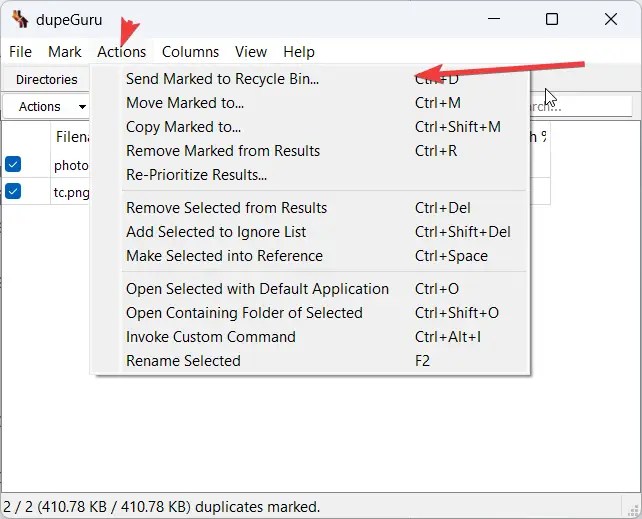Open Re-Prioritize Results… option
Viewport: 642px width, 519px height.
(310, 175)
